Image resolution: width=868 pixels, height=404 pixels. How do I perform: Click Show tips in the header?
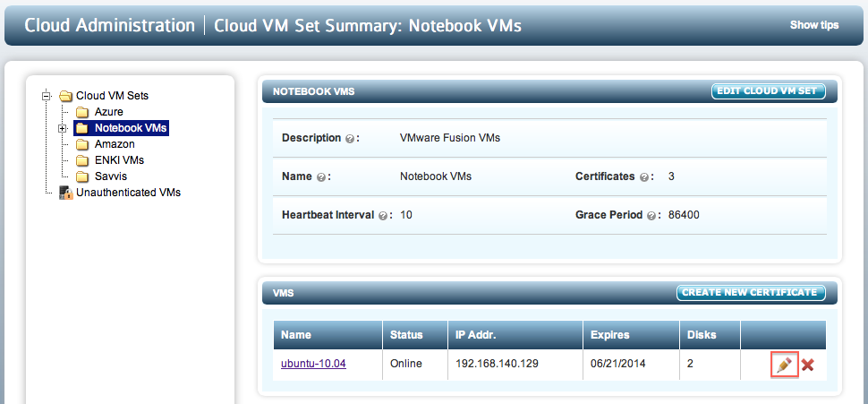[x=813, y=25]
